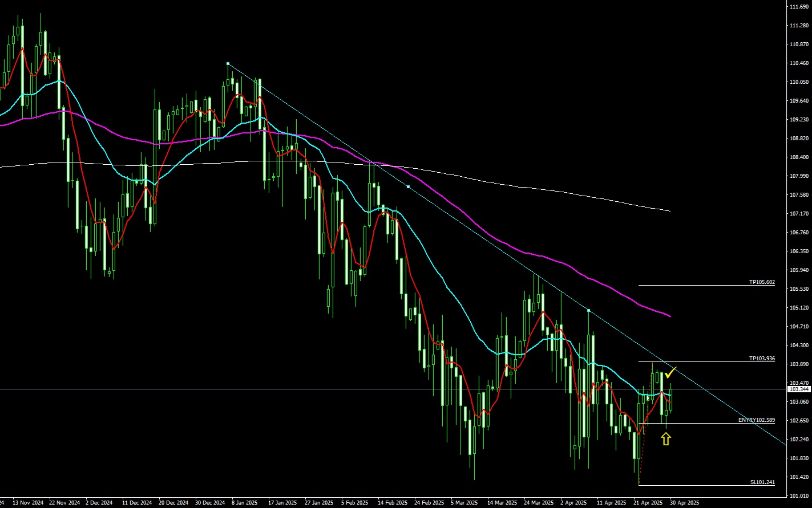Image resolution: width=812 pixels, height=508 pixels.
Task: Click the 105.530 price axis label
Action: click(x=799, y=289)
